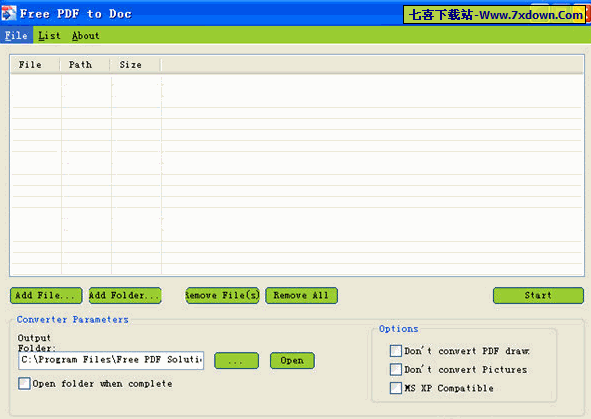Click the Free PDF to Doc app icon
Image resolution: width=591 pixels, height=419 pixels.
click(8, 14)
